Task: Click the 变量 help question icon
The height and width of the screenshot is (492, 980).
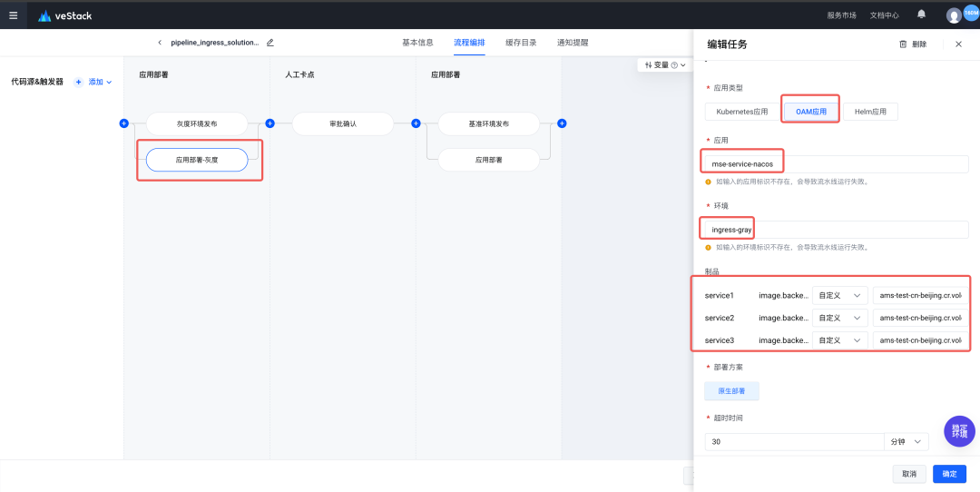Action: [x=674, y=65]
